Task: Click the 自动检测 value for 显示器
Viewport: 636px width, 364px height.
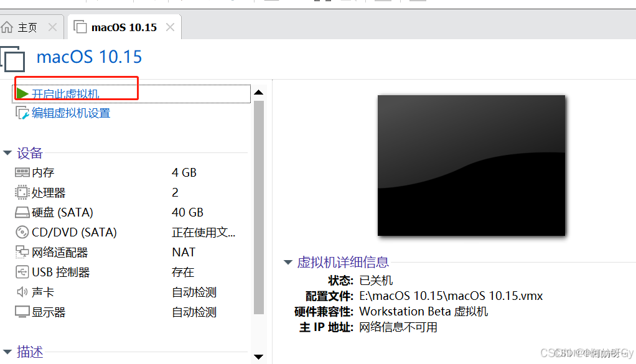Action: pos(194,312)
